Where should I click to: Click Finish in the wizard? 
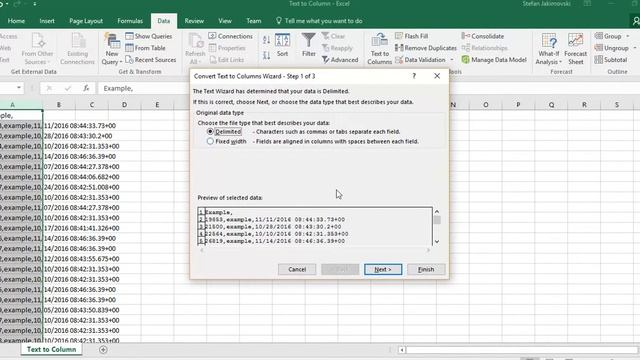tap(426, 269)
